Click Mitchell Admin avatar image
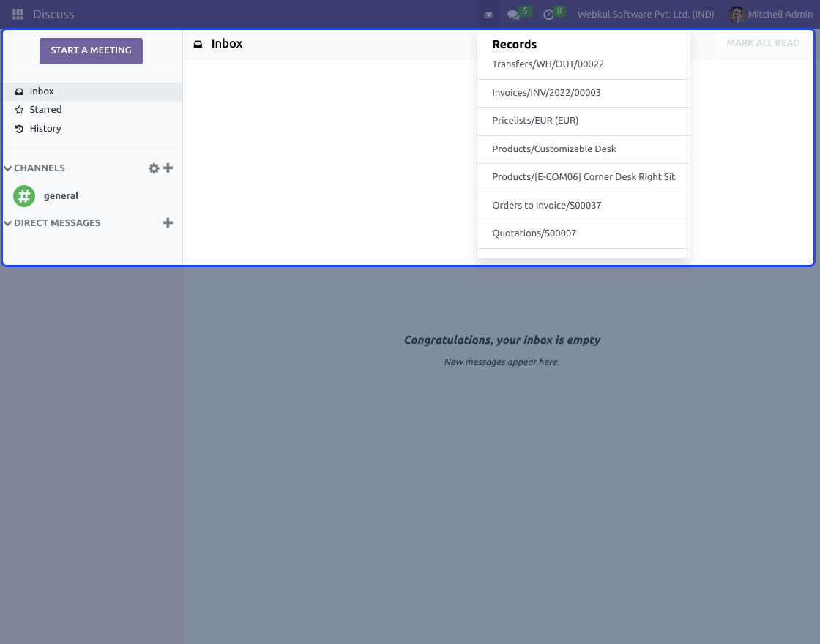 pyautogui.click(x=737, y=14)
